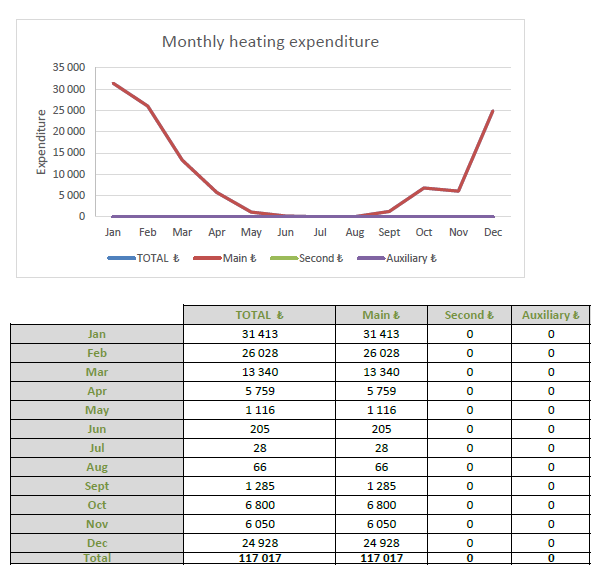Click the "TOTAL ₺" table column header
Image resolution: width=609 pixels, height=574 pixels.
click(259, 315)
